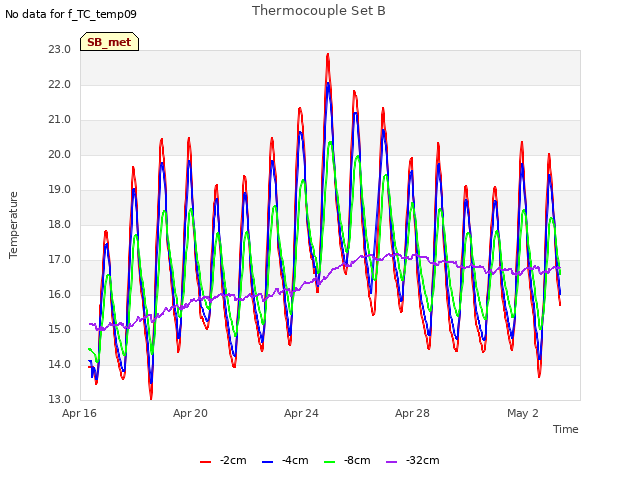Click the highest red peak near 23.0
The height and width of the screenshot is (480, 640).
point(328,56)
